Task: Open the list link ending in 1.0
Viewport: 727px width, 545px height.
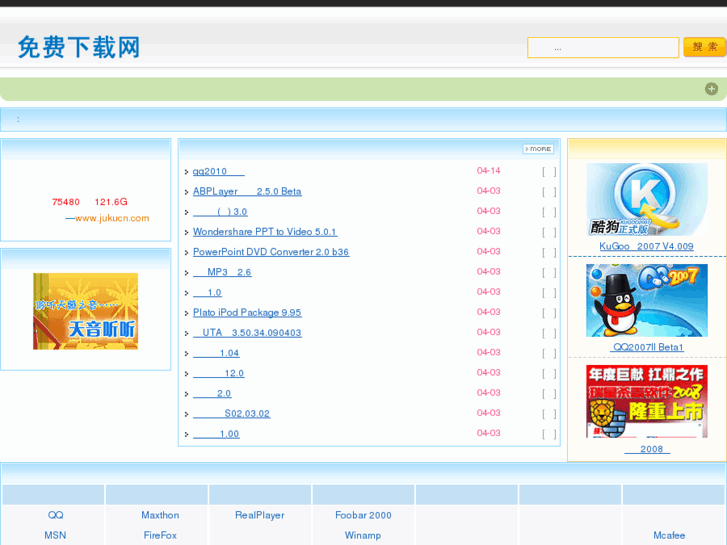Action: (x=207, y=293)
